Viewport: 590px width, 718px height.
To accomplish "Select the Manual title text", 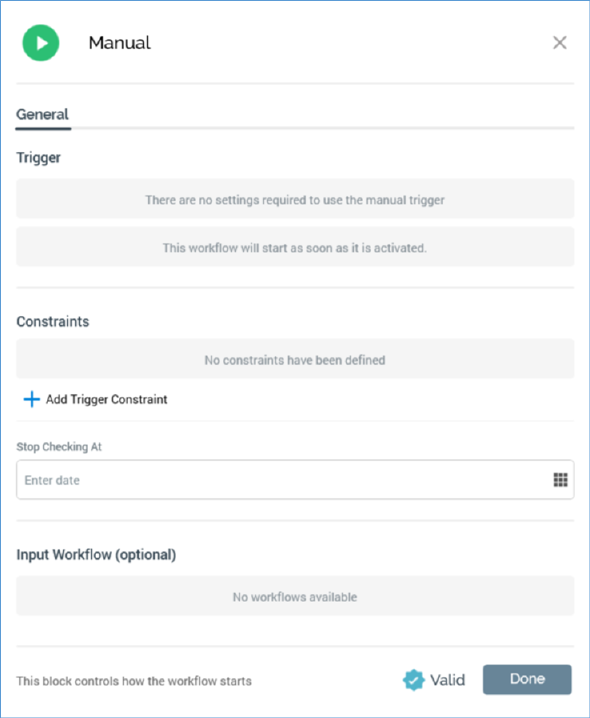I will (x=120, y=43).
